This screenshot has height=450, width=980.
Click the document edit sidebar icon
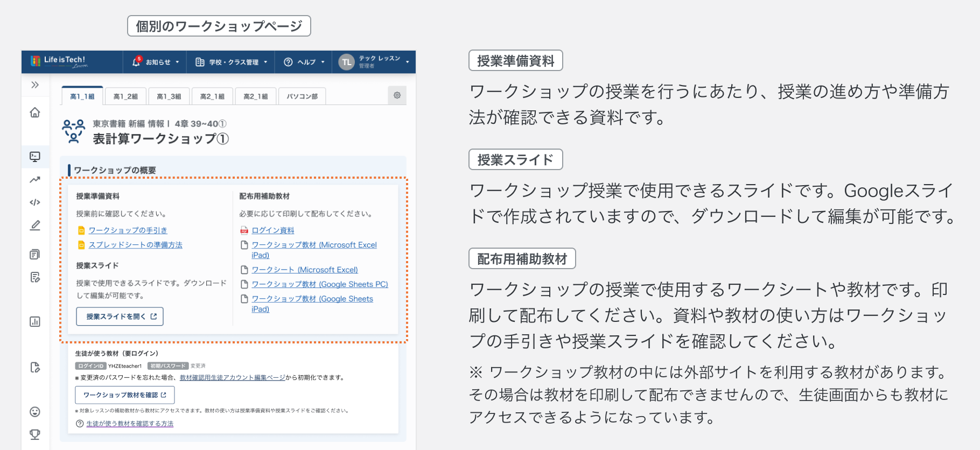coord(35,368)
